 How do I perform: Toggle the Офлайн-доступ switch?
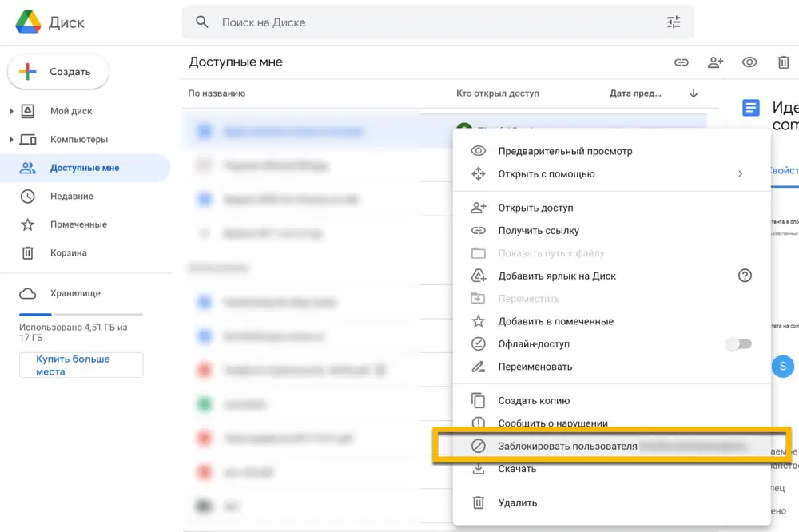point(738,344)
